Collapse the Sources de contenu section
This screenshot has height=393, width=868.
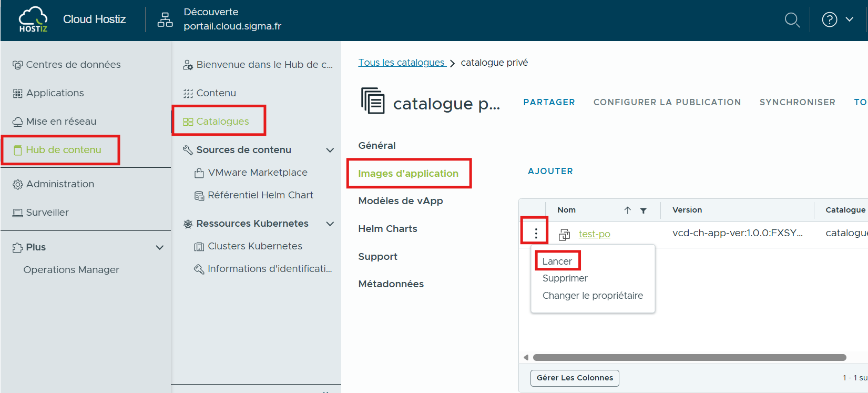tap(330, 150)
